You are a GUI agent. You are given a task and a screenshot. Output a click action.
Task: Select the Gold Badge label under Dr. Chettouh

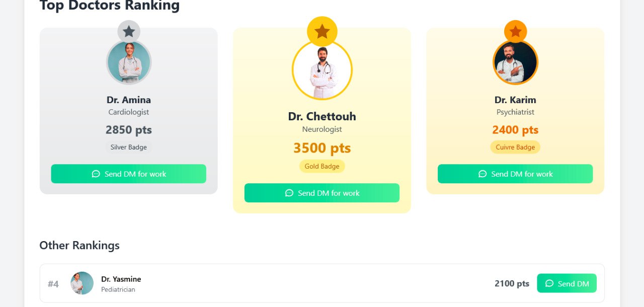(322, 166)
